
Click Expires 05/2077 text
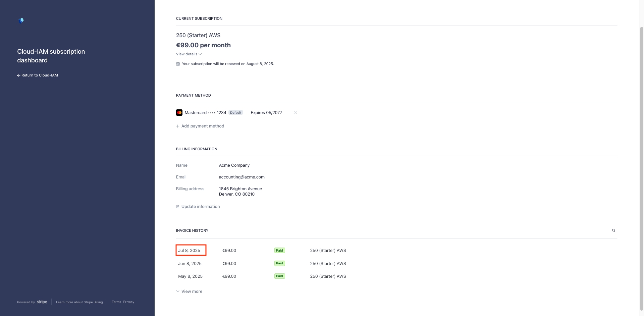266,113
